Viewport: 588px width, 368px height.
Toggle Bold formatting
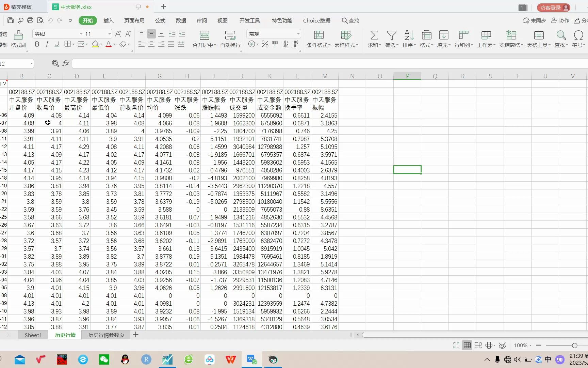tap(37, 44)
